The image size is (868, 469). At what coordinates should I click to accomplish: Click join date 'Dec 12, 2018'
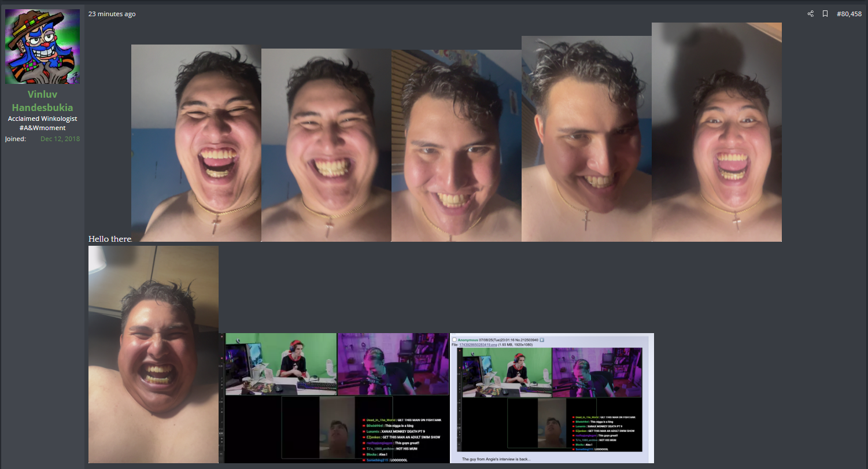[x=60, y=139]
